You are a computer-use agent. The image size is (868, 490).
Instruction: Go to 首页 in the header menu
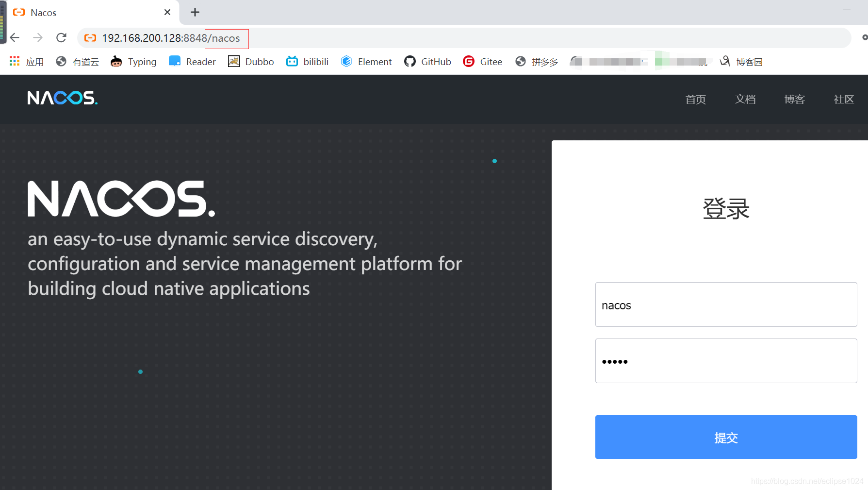696,99
